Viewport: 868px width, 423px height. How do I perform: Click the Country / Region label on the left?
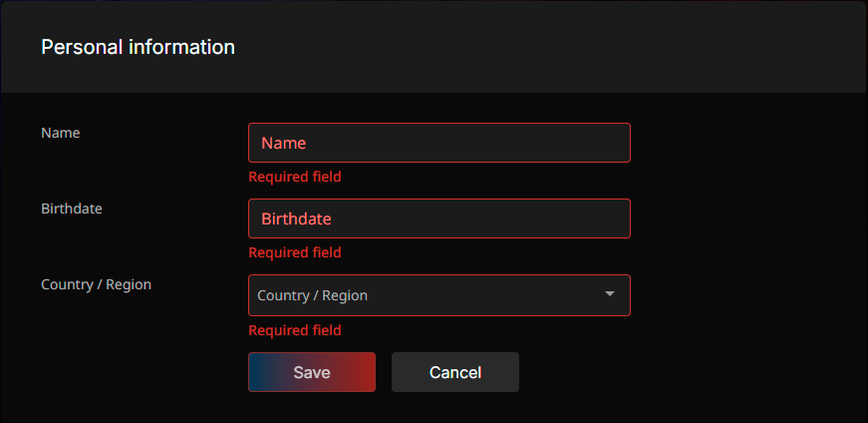coord(96,284)
